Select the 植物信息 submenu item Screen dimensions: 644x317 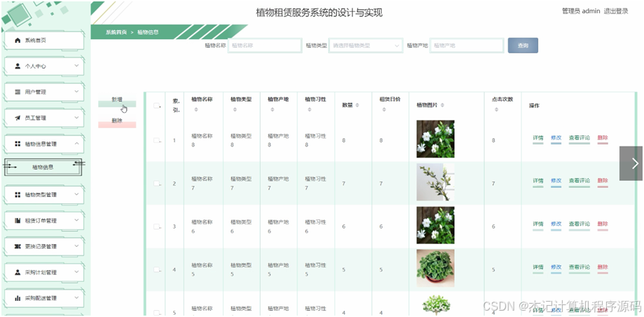coord(43,168)
